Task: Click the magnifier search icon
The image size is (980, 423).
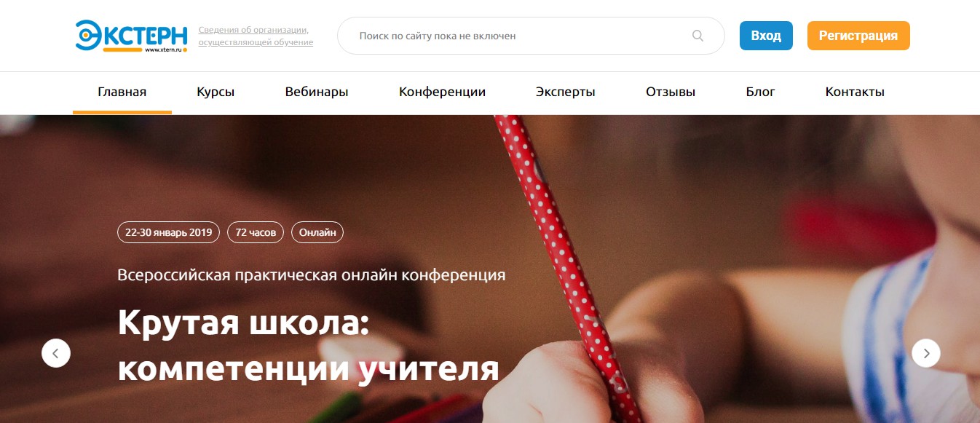Action: 698,36
